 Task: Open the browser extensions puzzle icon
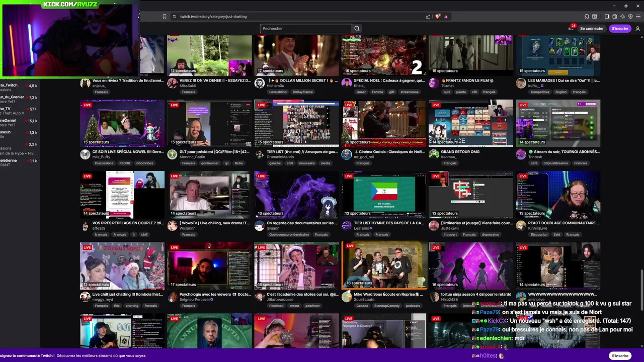point(587,17)
